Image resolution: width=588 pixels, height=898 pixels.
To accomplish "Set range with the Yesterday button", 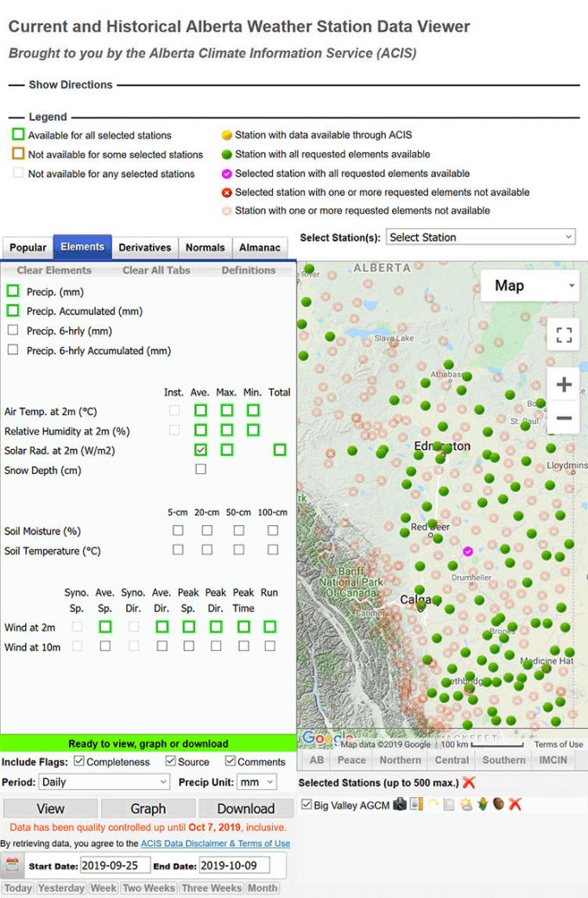I will 61,889.
